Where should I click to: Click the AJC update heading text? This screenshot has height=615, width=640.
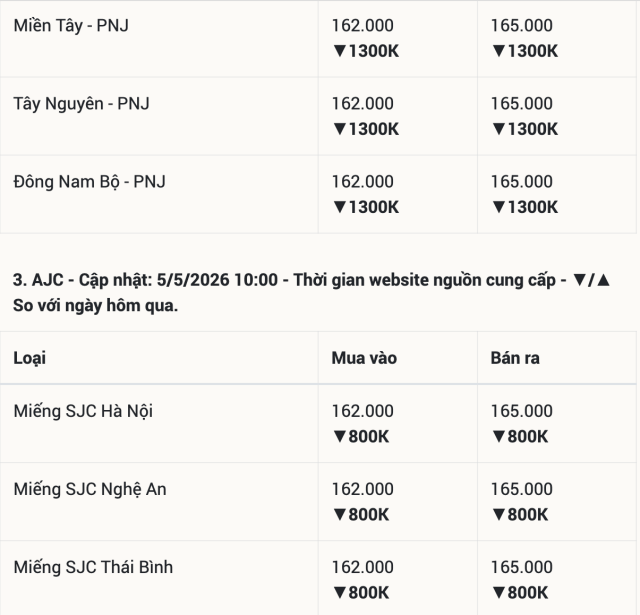312,293
